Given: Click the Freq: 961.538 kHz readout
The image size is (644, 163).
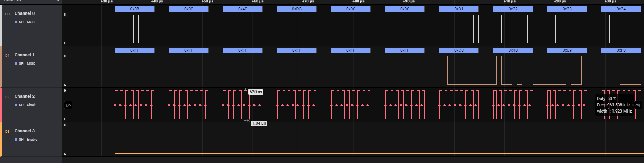Looking at the screenshot, I should (x=614, y=105).
